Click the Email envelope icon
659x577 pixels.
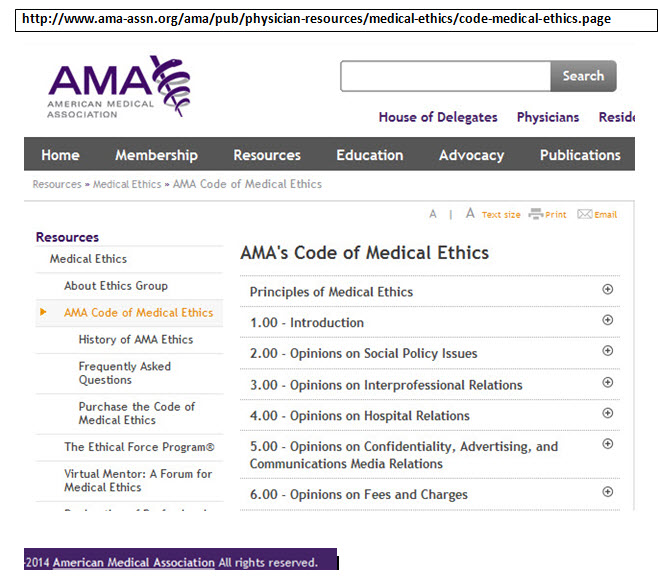585,214
